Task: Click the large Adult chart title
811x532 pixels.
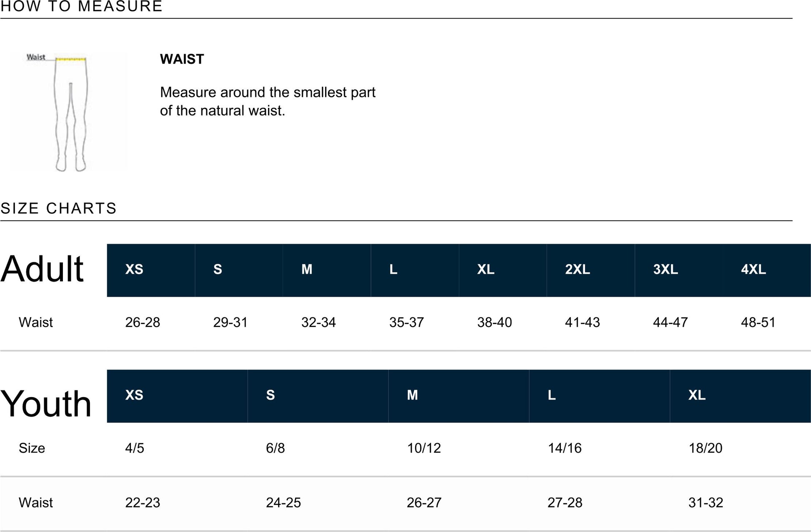Action: (x=42, y=269)
